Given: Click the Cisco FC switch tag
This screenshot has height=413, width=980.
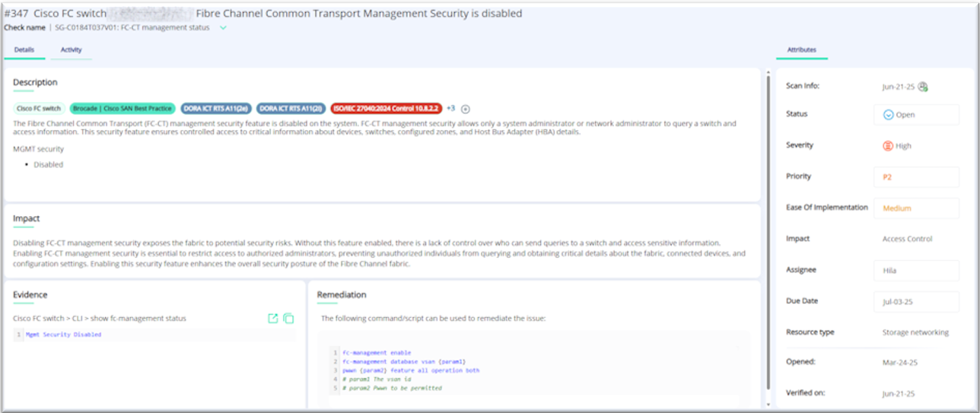Looking at the screenshot, I should 40,109.
